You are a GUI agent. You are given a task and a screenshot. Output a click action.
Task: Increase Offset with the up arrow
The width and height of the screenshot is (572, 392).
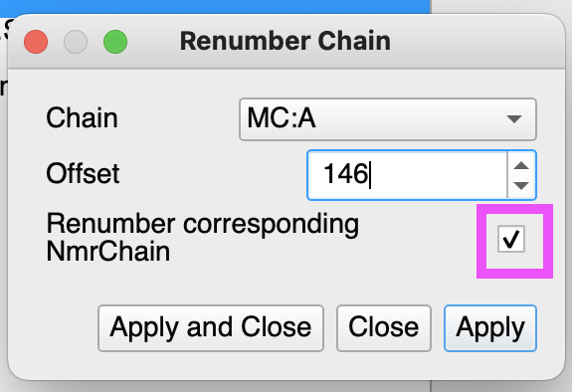tap(521, 165)
